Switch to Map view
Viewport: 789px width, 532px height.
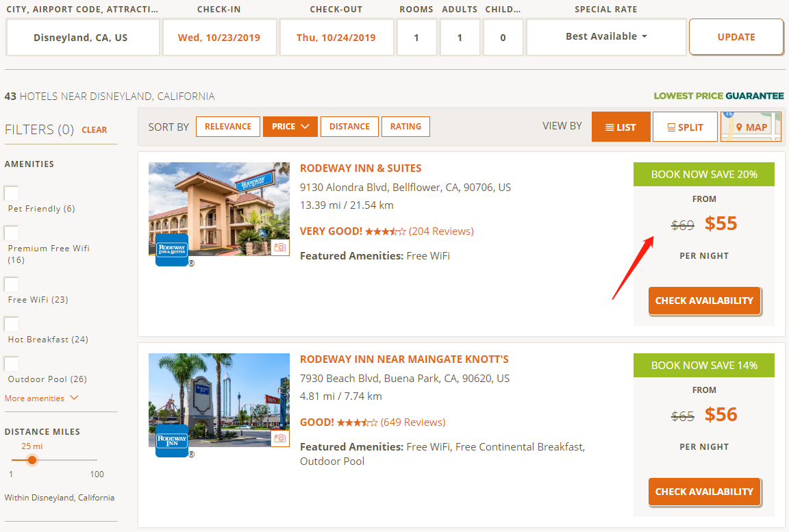[x=751, y=127]
